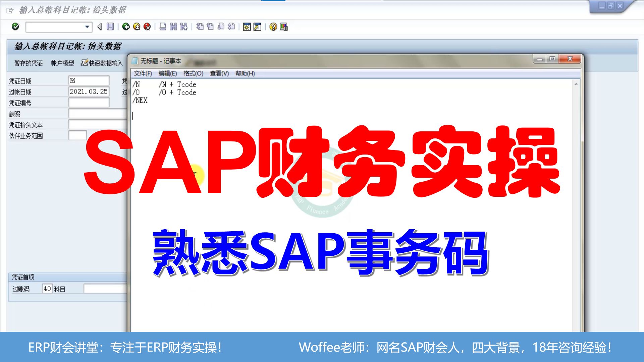Restore the SAP window size
Screen dimensions: 644x362
click(611, 6)
